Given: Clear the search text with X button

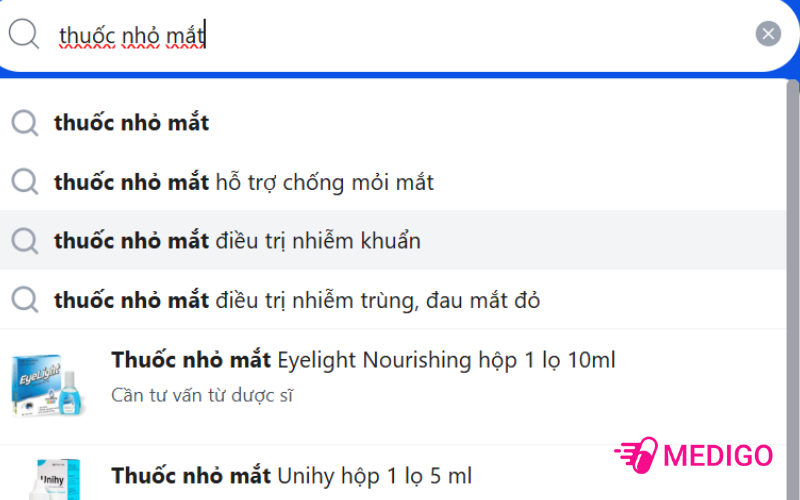Looking at the screenshot, I should click(x=768, y=34).
